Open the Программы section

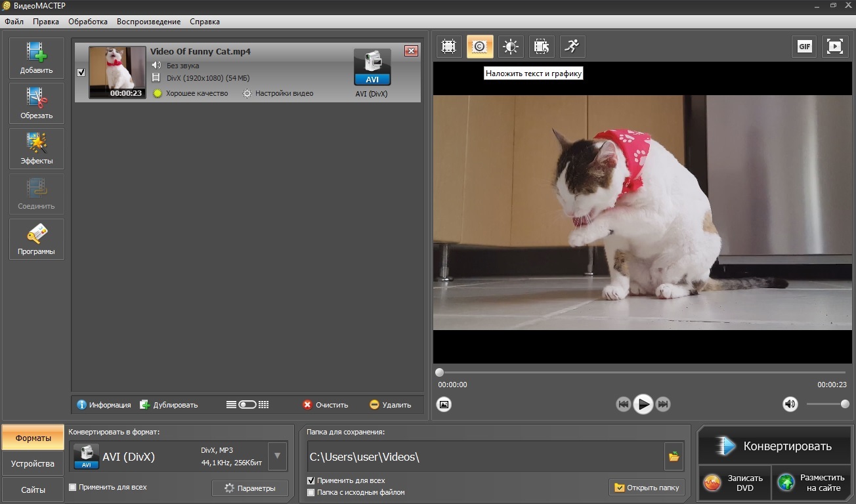(x=37, y=240)
